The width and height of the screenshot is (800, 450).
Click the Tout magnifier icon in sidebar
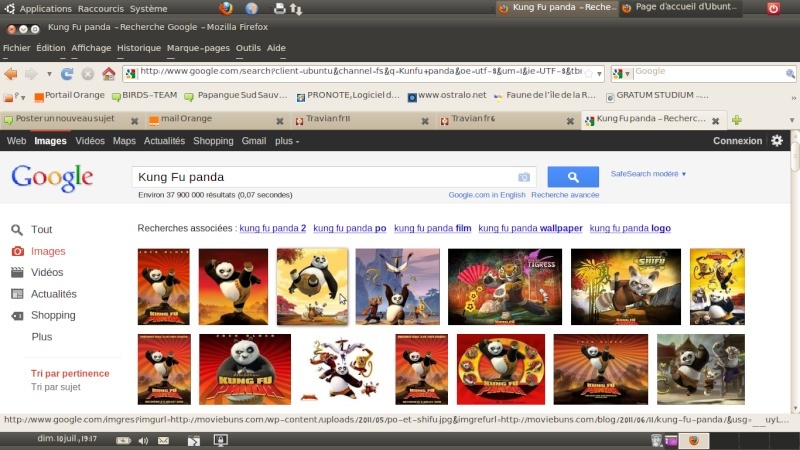point(17,230)
